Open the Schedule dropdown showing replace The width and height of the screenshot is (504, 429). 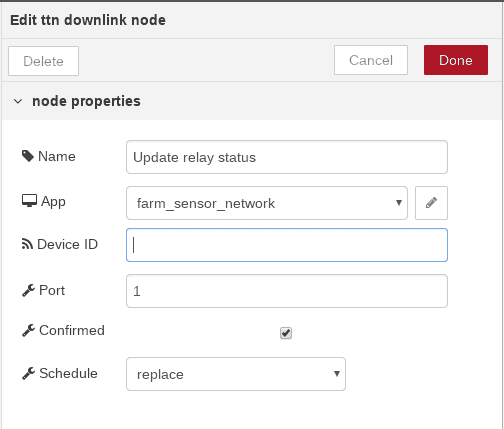[236, 374]
